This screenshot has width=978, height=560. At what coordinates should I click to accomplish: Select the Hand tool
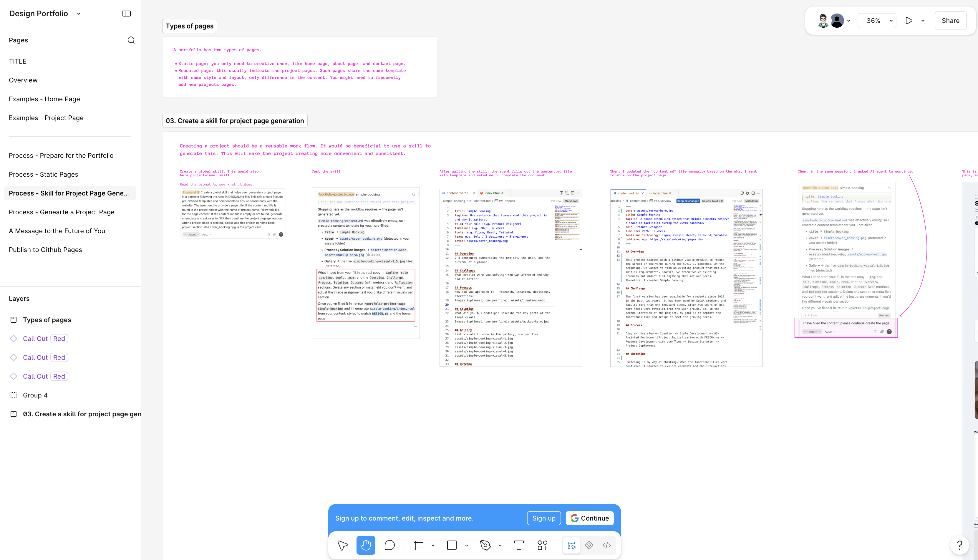366,545
